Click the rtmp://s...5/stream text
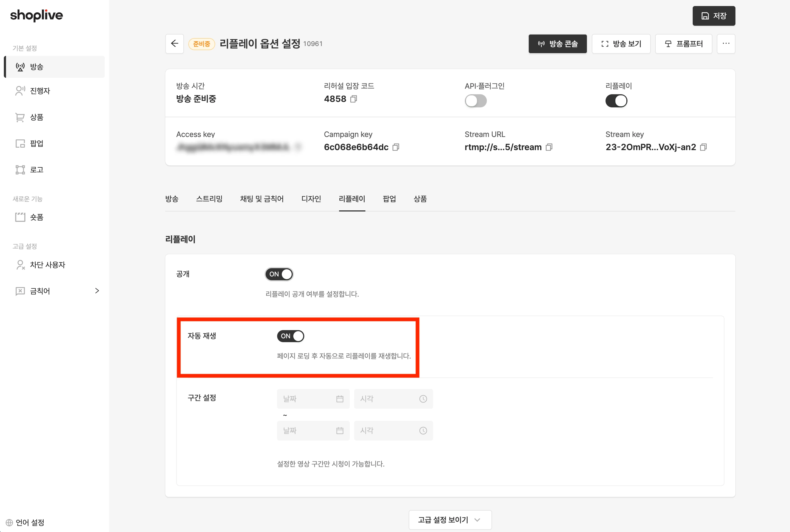The height and width of the screenshot is (532, 790). [503, 147]
